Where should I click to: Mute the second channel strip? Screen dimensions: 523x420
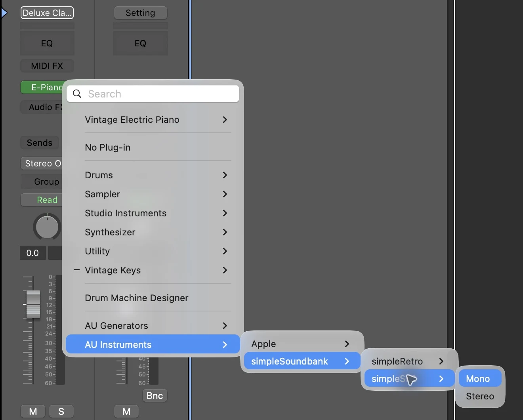click(126, 411)
